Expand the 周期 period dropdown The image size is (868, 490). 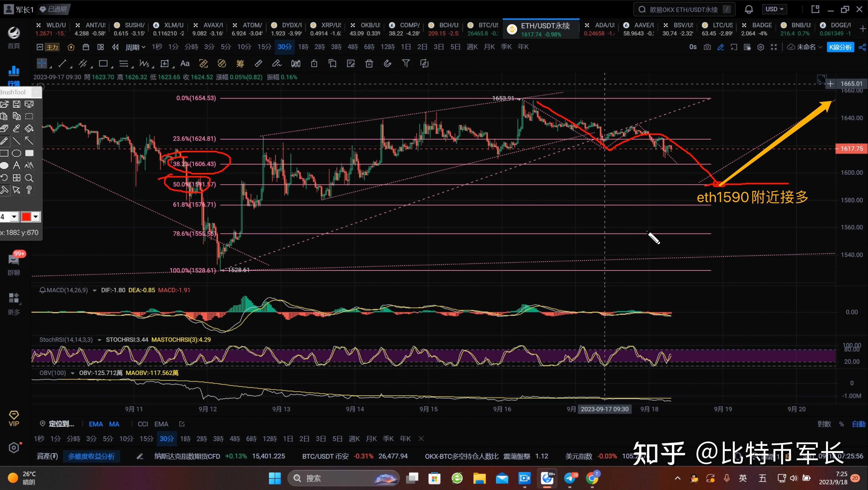[x=135, y=47]
